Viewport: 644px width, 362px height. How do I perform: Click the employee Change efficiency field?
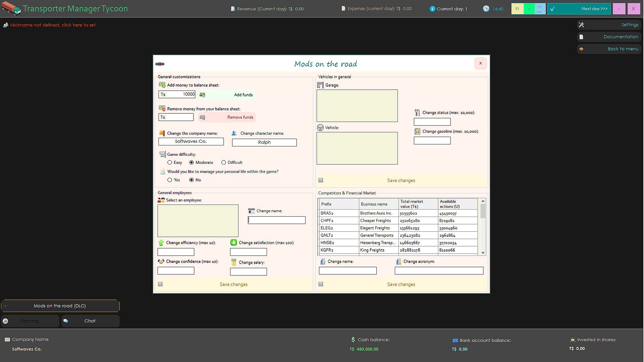pos(176,252)
